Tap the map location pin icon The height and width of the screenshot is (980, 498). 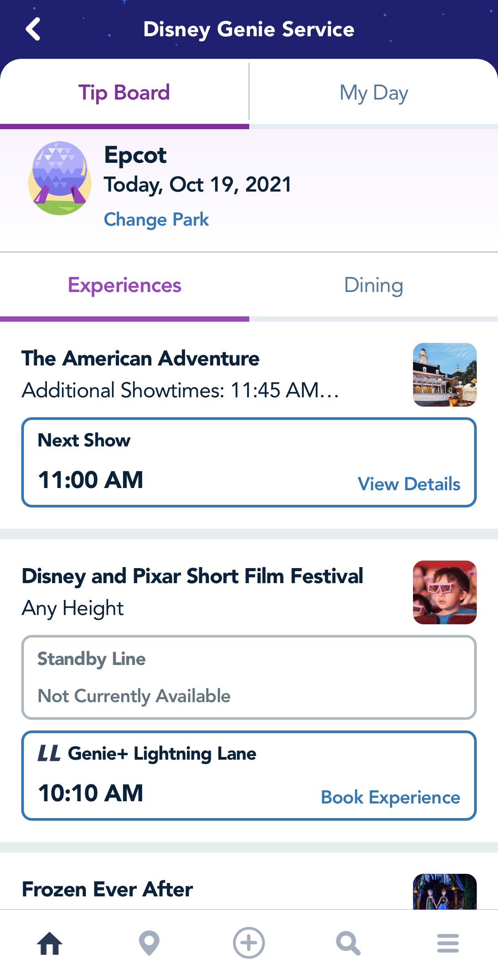(x=149, y=943)
